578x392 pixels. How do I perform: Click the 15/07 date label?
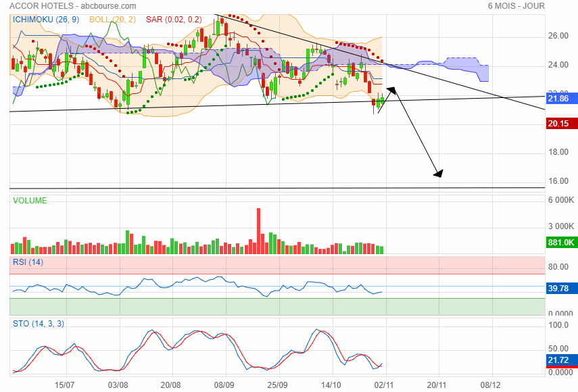point(64,385)
